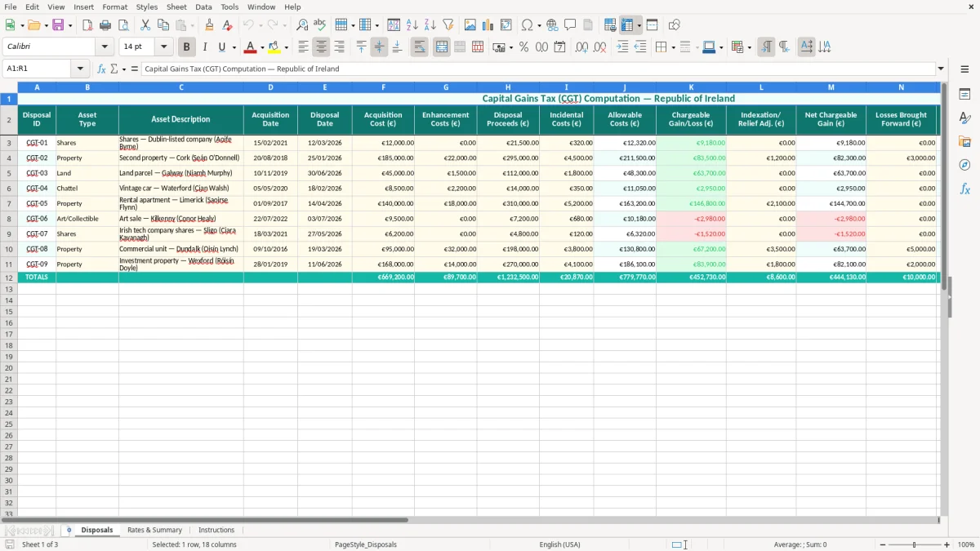Toggle Center Vertically alignment
The image size is (980, 551).
click(379, 47)
